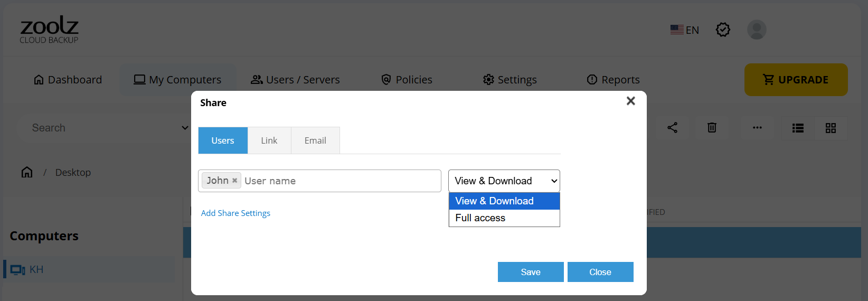Switch to grid view layout

coord(831,128)
